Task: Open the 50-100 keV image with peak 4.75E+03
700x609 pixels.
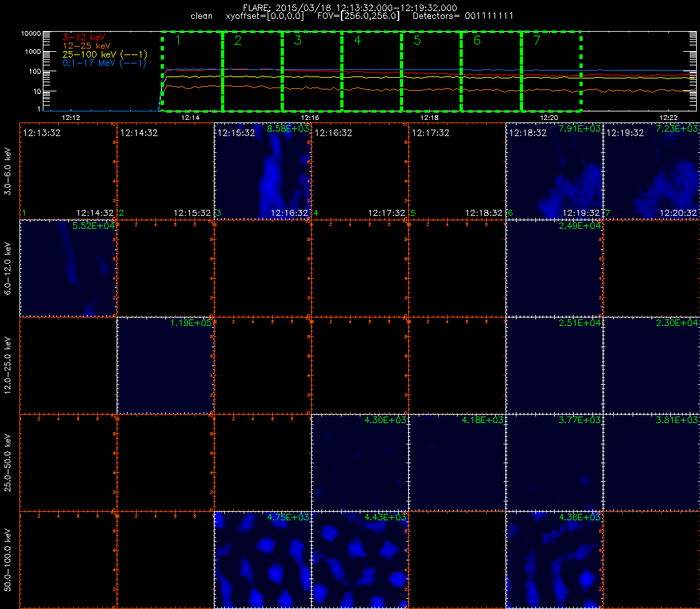Action: 262,560
